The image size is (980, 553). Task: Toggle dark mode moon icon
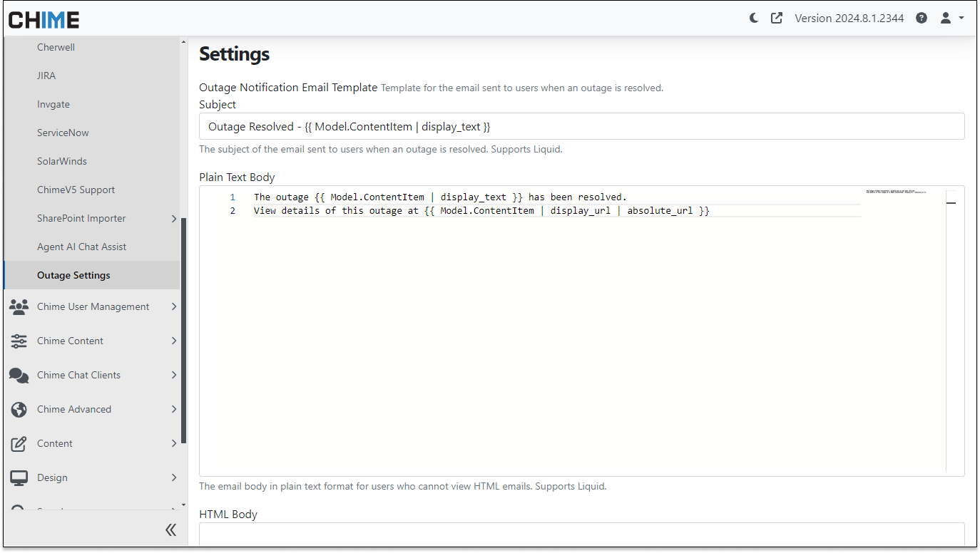click(754, 19)
